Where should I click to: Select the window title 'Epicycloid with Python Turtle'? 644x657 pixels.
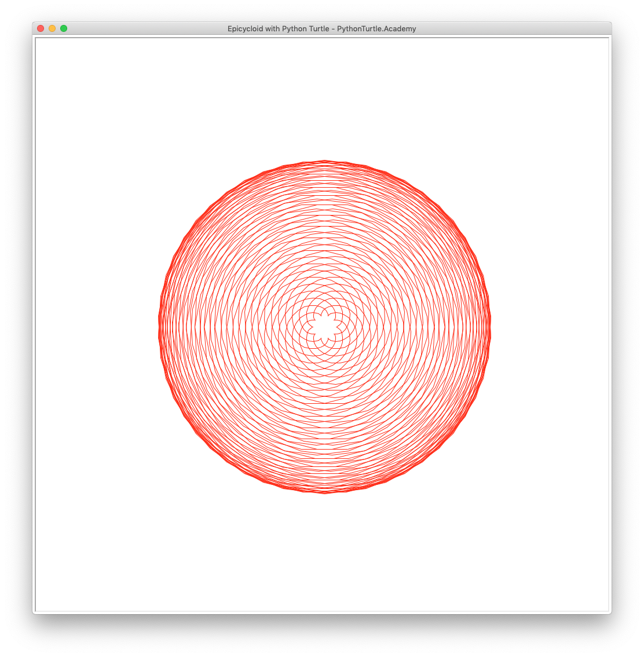277,28
